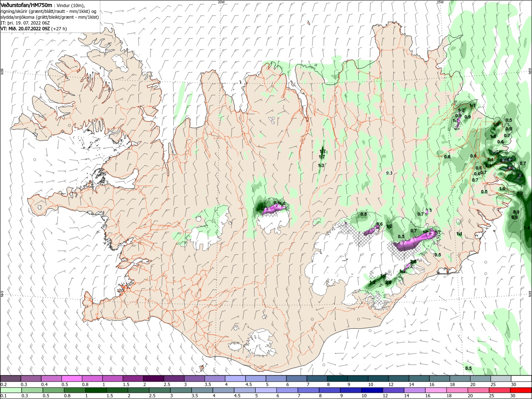532x399 pixels.
Task: Click the darkest green swatch at 1 in the bottom scale
Action: coord(96,391)
